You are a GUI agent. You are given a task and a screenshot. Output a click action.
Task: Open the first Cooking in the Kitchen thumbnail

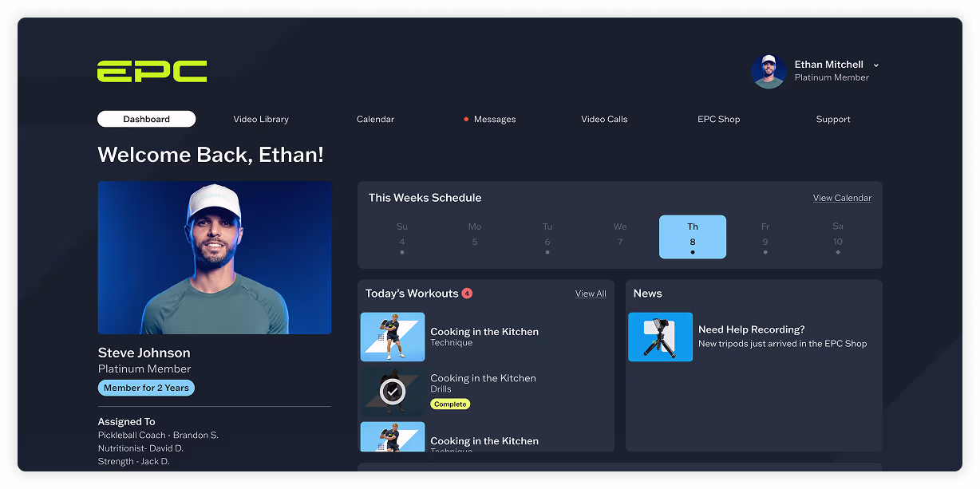click(x=393, y=337)
